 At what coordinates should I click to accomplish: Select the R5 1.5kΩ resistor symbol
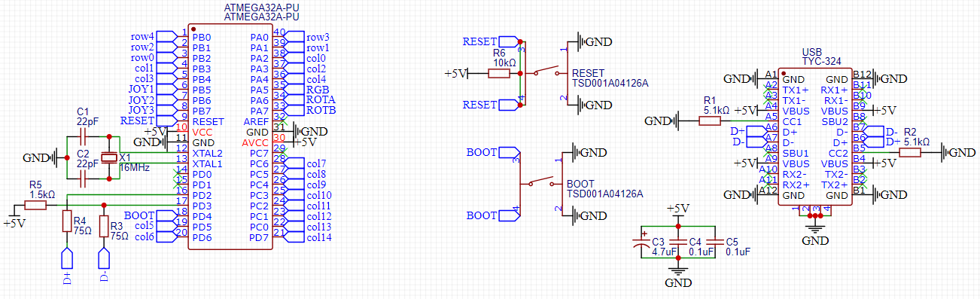35,205
